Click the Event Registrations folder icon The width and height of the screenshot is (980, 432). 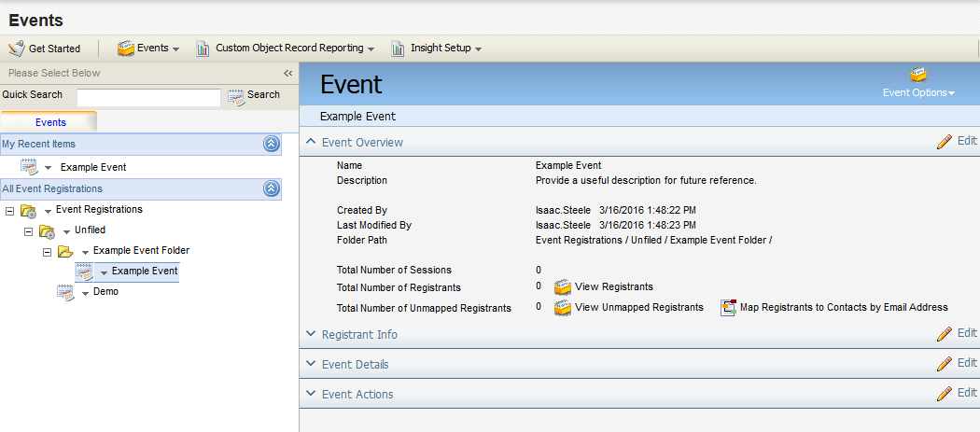click(x=29, y=209)
